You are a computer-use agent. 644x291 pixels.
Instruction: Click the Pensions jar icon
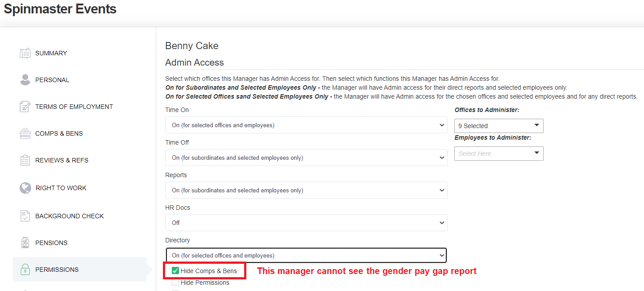(x=25, y=243)
